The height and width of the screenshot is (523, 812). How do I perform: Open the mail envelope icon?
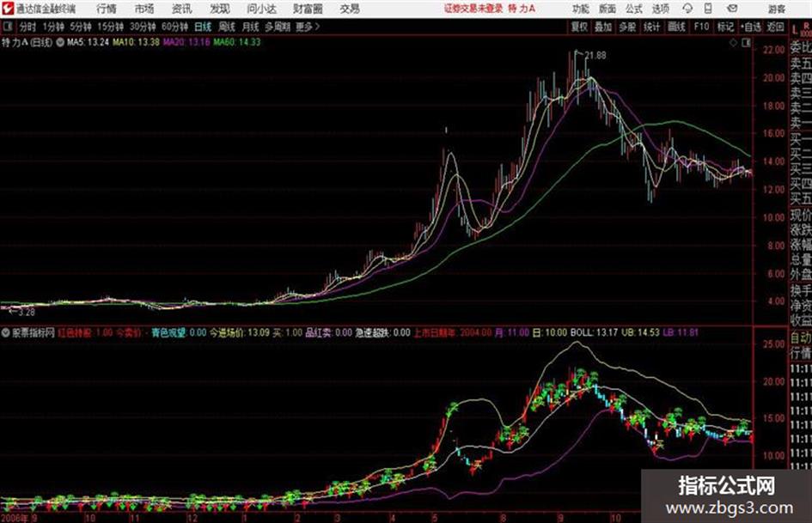pyautogui.click(x=732, y=9)
